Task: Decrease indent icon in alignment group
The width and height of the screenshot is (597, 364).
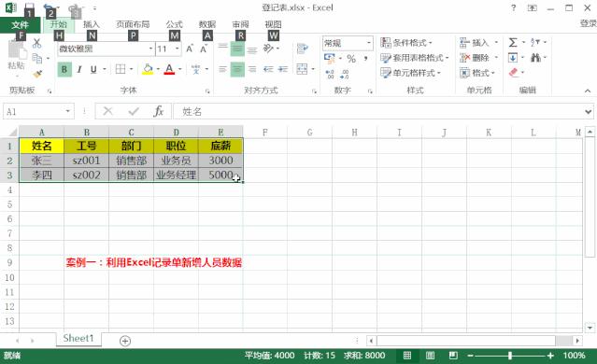Action: click(x=268, y=69)
